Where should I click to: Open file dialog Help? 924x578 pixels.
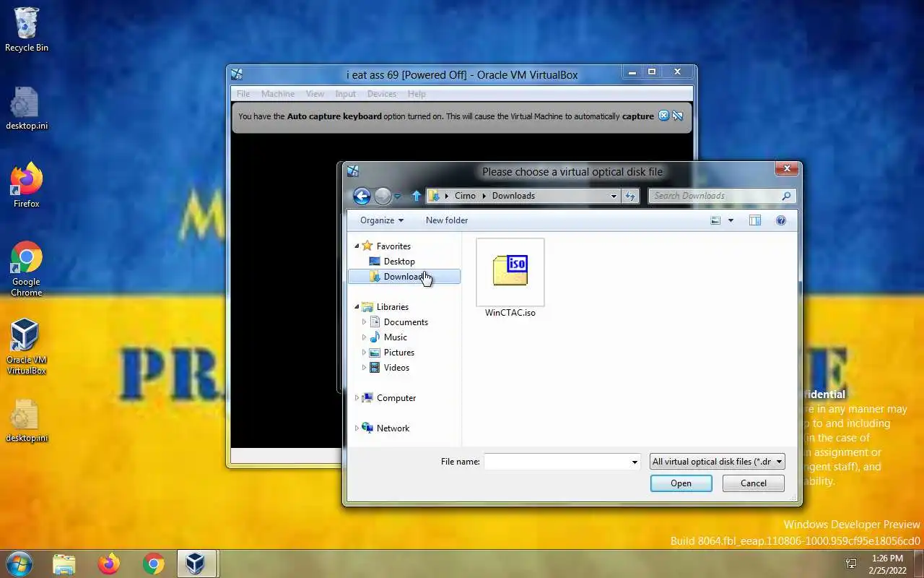pos(780,220)
